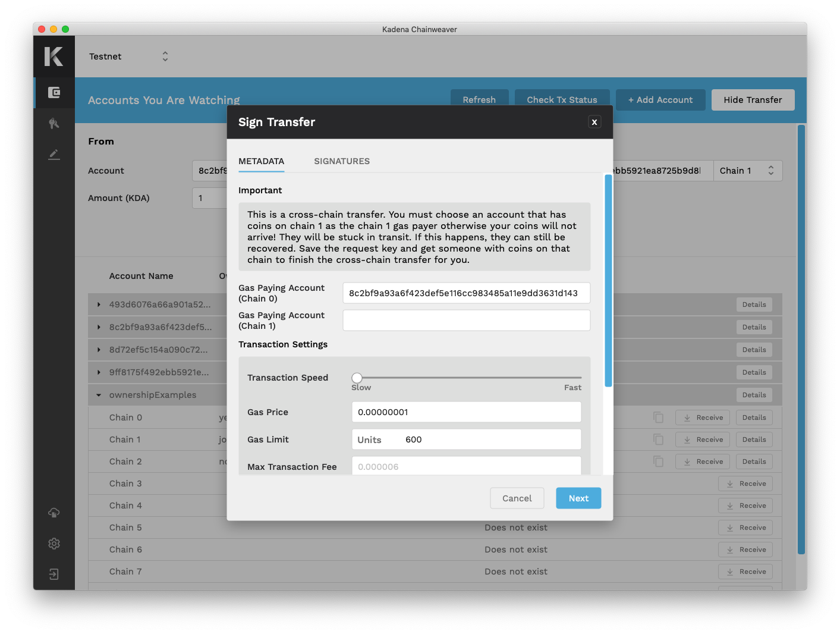Copy the Chain 2 address icon

coord(658,462)
